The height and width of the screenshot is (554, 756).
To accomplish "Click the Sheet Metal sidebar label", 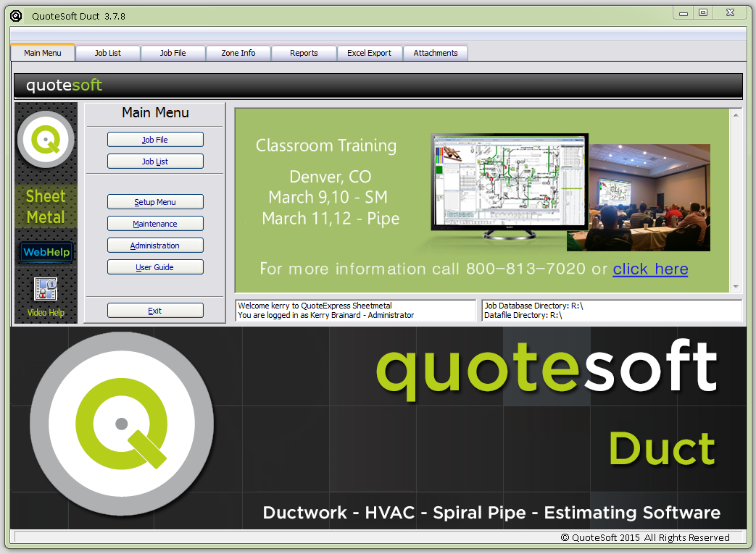I will coord(46,206).
